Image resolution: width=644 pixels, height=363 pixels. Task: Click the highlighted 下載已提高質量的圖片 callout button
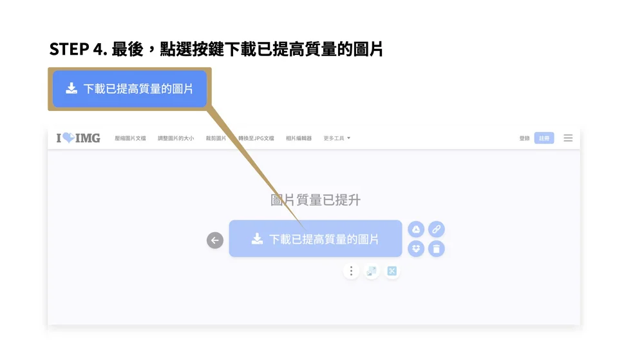(x=130, y=89)
